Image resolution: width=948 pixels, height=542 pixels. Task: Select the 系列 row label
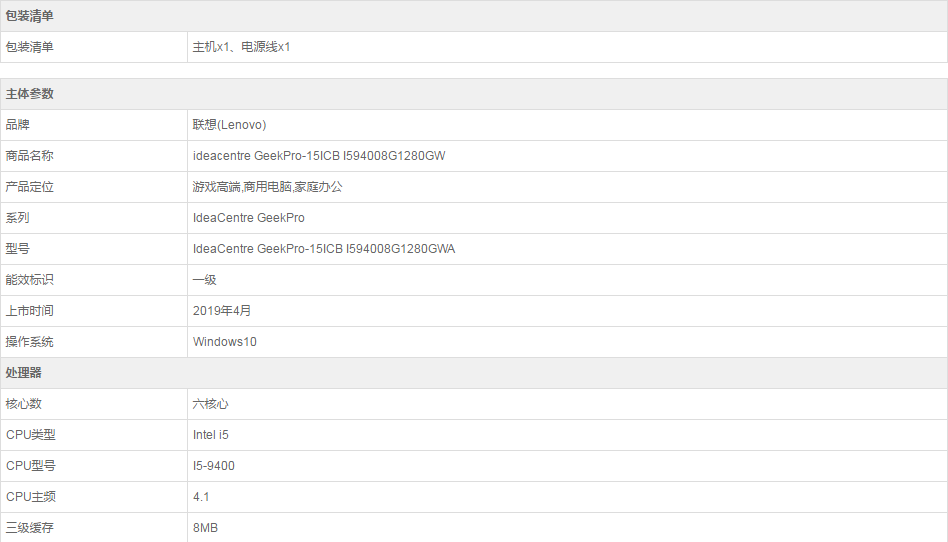click(18, 218)
